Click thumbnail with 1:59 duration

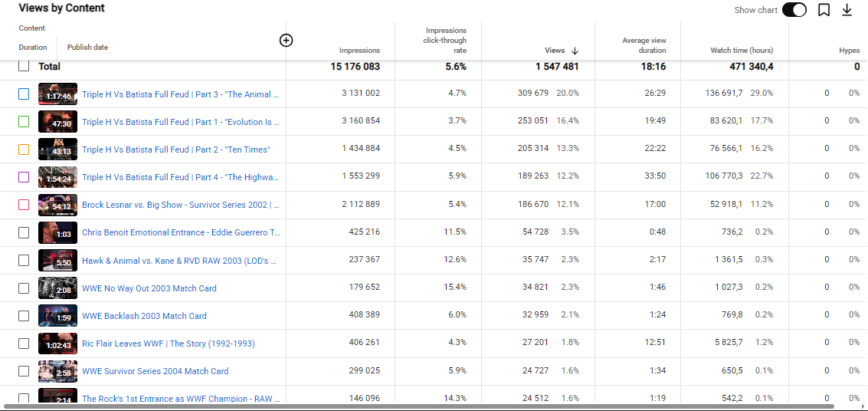(57, 316)
